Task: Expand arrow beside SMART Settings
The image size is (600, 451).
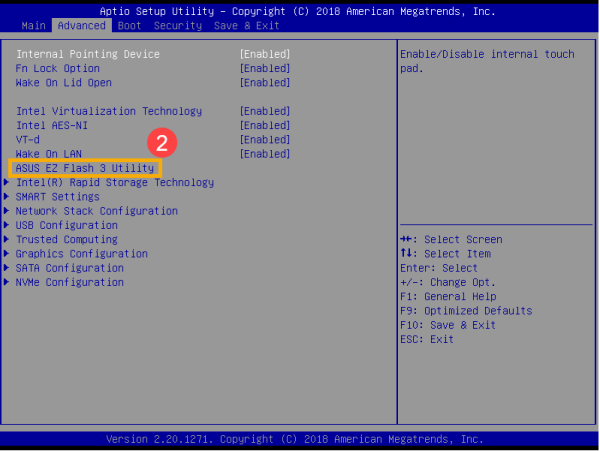Action: [x=7, y=196]
